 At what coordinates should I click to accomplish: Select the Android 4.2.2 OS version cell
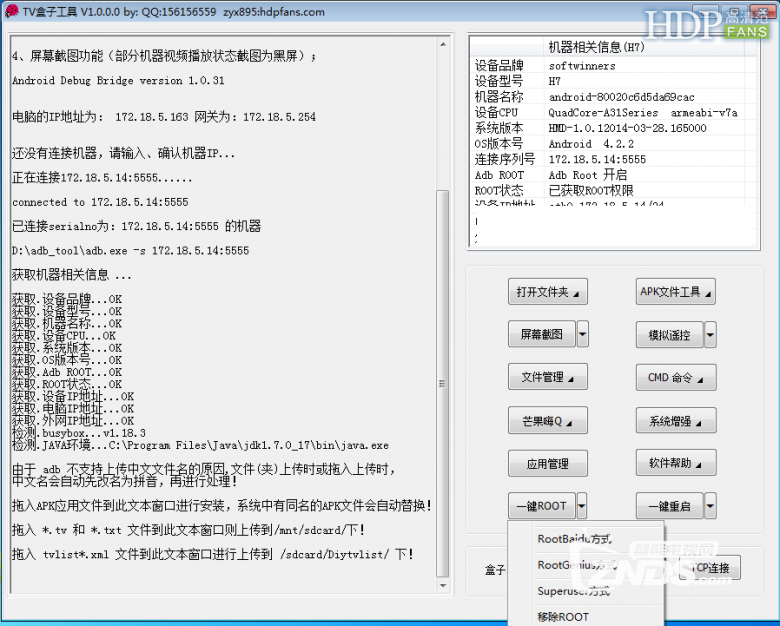(644, 144)
